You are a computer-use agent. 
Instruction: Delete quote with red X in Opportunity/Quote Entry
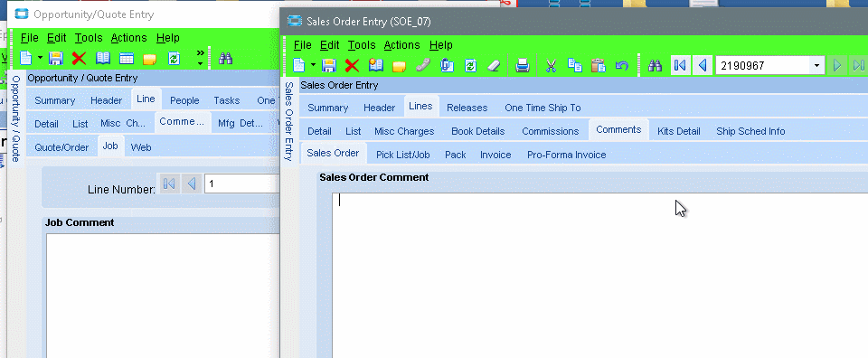80,58
